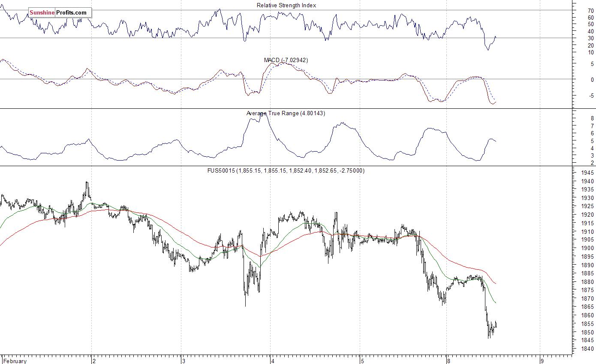
Task: Click the date label 5 on the axis
Action: 362,361
